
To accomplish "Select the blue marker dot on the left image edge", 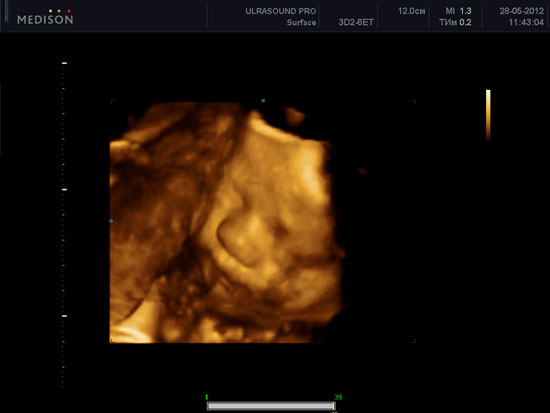I will (x=111, y=221).
